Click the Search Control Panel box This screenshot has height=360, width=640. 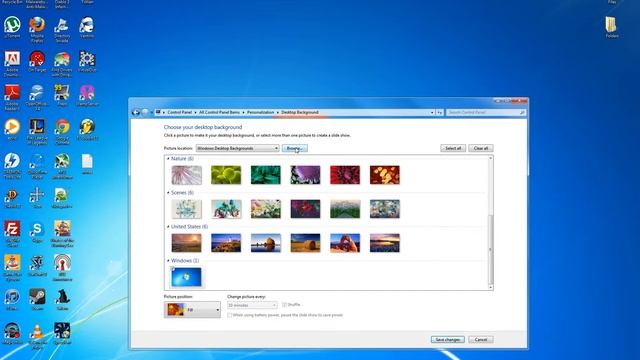point(485,112)
